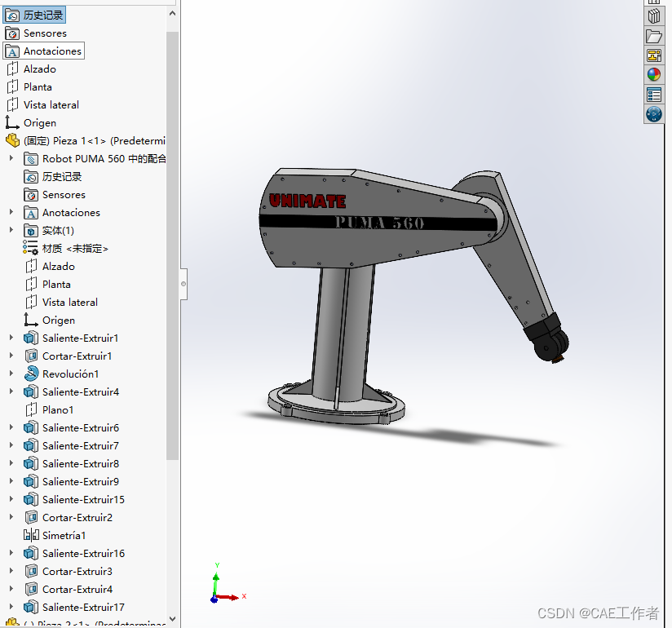Click nested Vista lateral plane icon
This screenshot has height=628, width=672.
31,303
